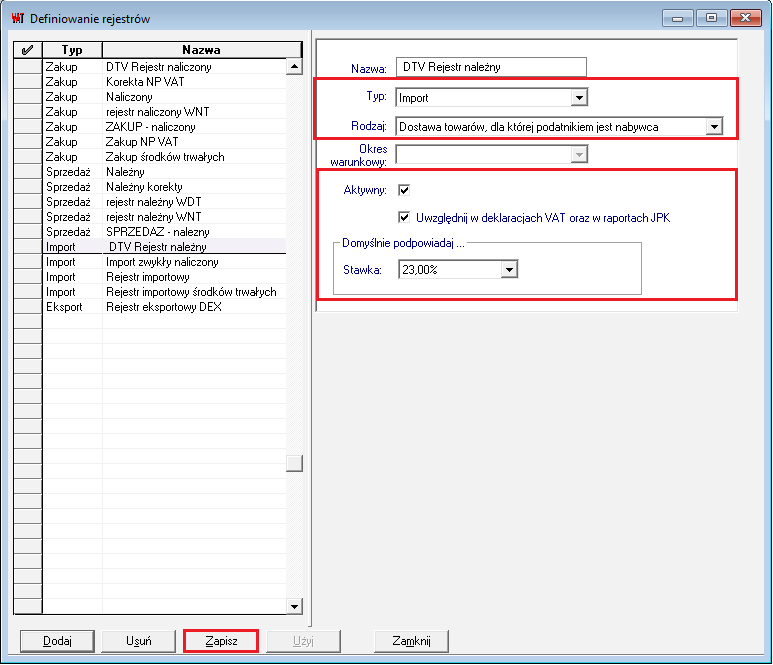Click the mark cell of DTV Rejestr naliczony row
This screenshot has height=665, width=773.
click(x=28, y=67)
